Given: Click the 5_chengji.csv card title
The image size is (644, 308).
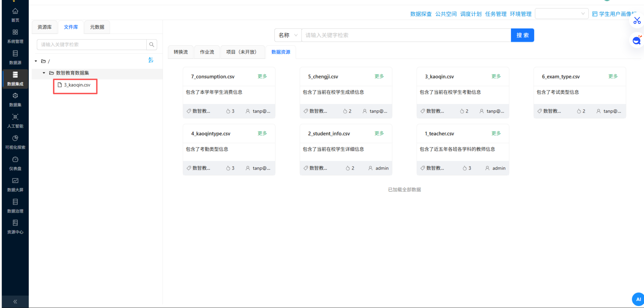Looking at the screenshot, I should (x=323, y=77).
